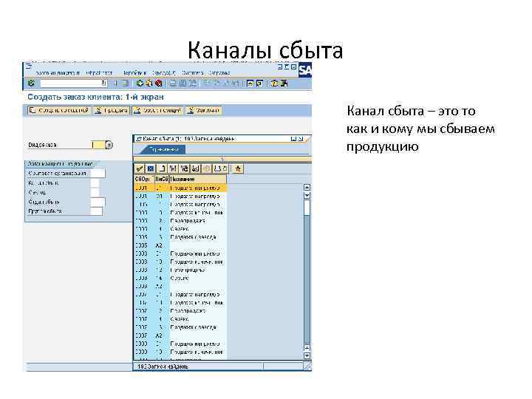Click the green Enter checkmark icon
The width and height of the screenshot is (532, 399).
(32, 83)
